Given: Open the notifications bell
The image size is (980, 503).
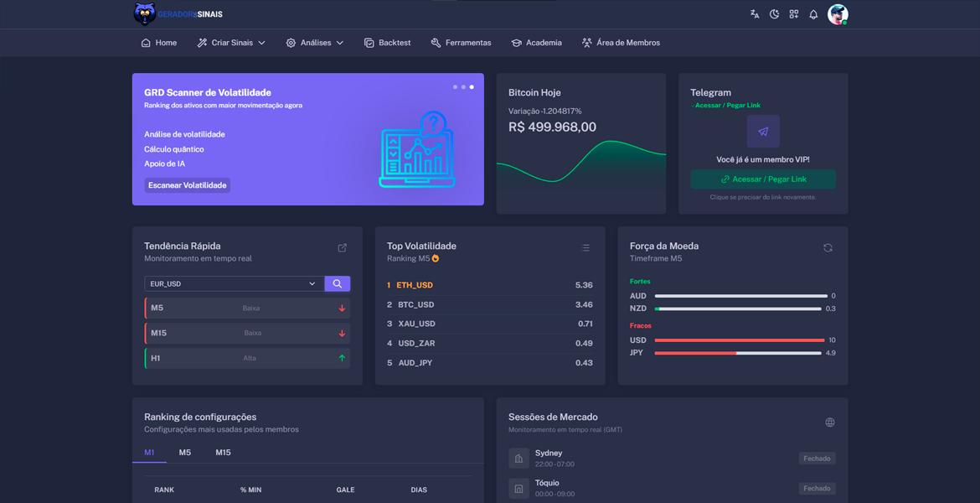Looking at the screenshot, I should [813, 14].
